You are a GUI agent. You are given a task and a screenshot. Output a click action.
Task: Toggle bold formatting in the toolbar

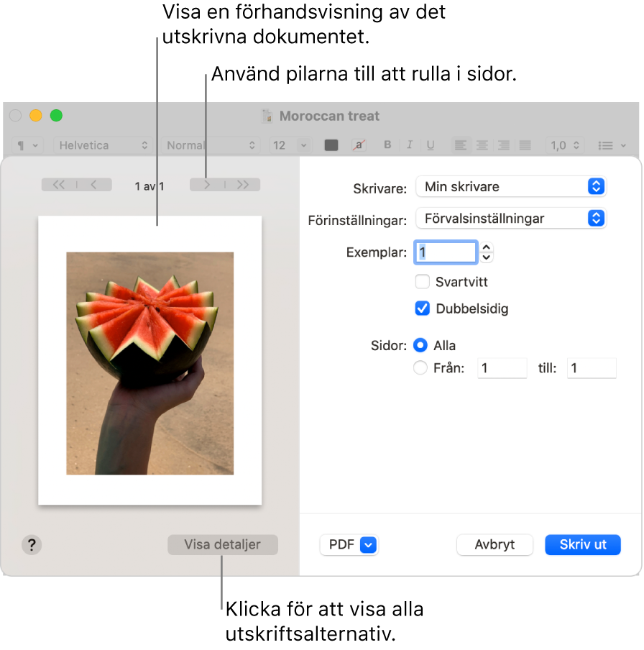coord(387,145)
